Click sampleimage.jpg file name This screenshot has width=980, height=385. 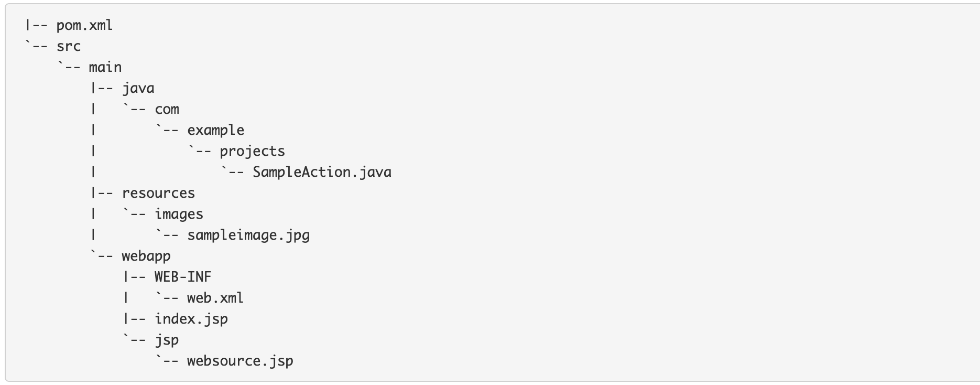[249, 236]
